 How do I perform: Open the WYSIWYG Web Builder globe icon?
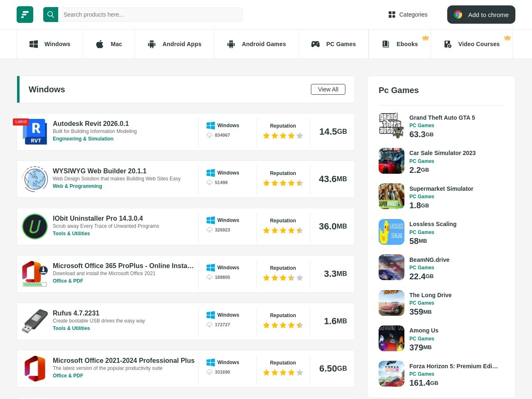[x=35, y=179]
